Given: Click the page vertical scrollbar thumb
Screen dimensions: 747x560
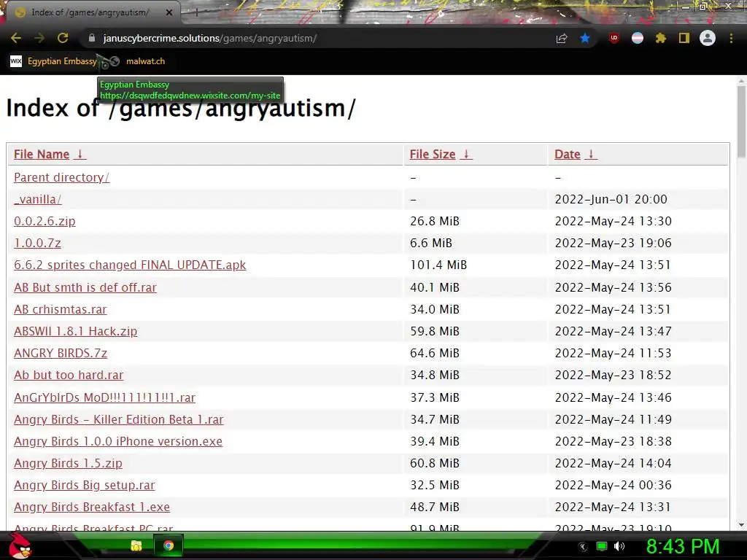Looking at the screenshot, I should pyautogui.click(x=741, y=122).
